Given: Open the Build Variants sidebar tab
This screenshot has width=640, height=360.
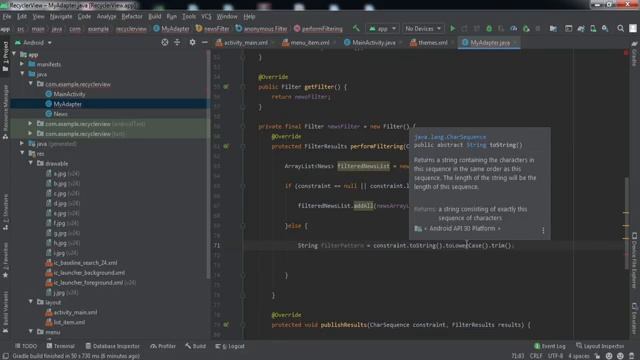Looking at the screenshot, I should pyautogui.click(x=5, y=312).
